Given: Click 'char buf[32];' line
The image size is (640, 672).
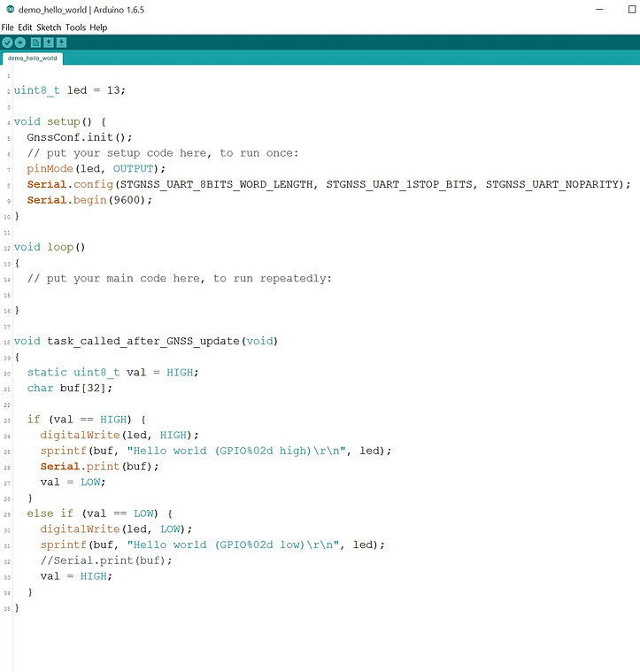Looking at the screenshot, I should [69, 389].
